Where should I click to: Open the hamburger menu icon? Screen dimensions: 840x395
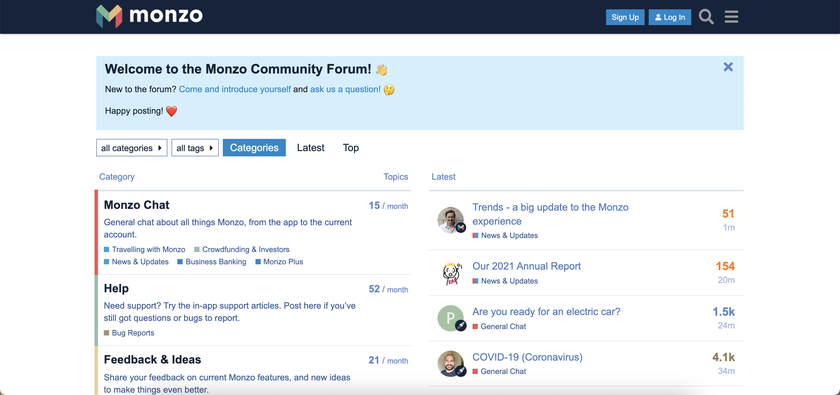tap(731, 17)
